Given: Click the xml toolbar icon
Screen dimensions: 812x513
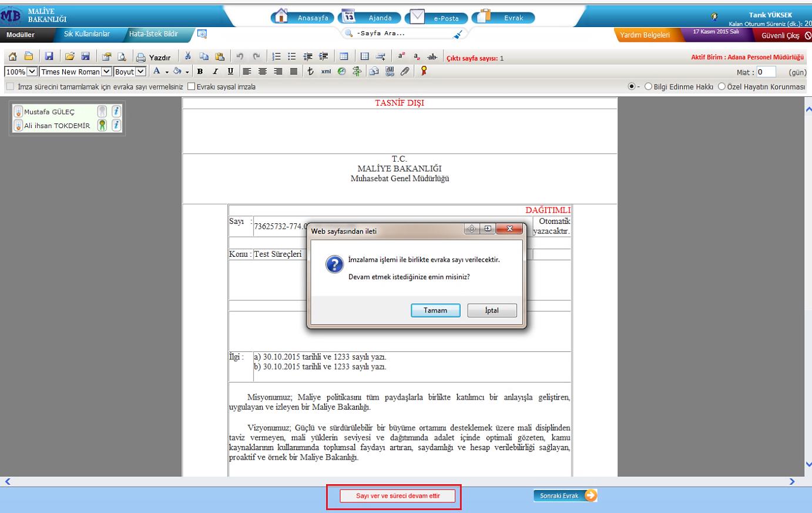Looking at the screenshot, I should 326,71.
